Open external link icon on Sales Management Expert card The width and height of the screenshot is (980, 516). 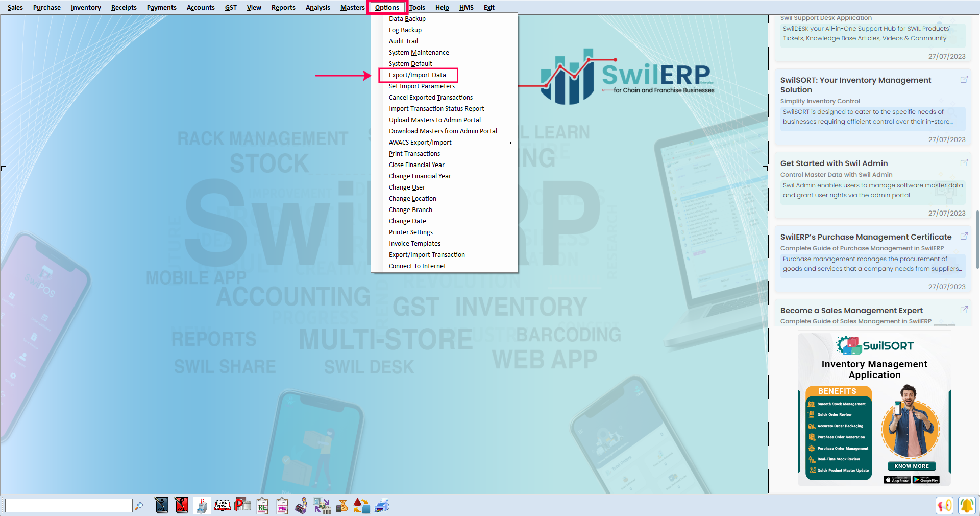(964, 310)
